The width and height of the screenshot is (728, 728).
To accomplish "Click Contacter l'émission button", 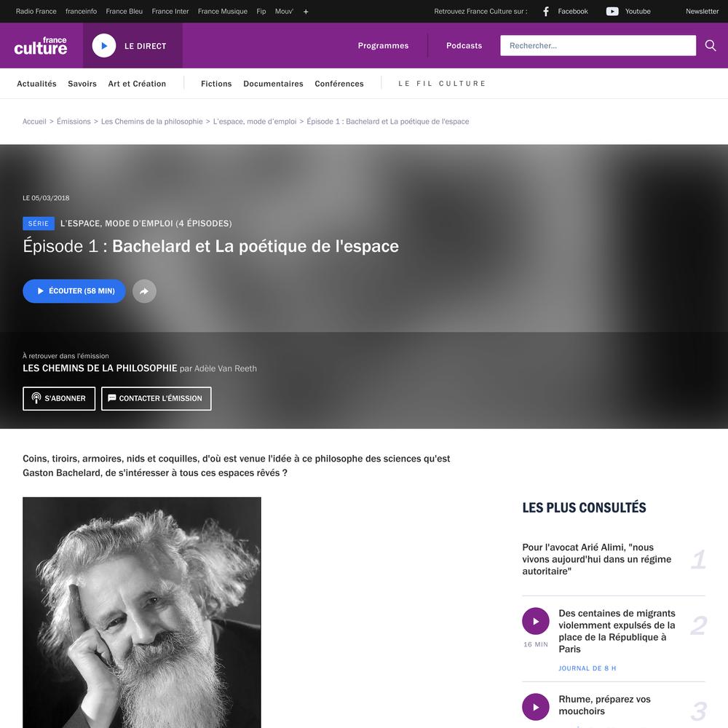I will click(156, 398).
